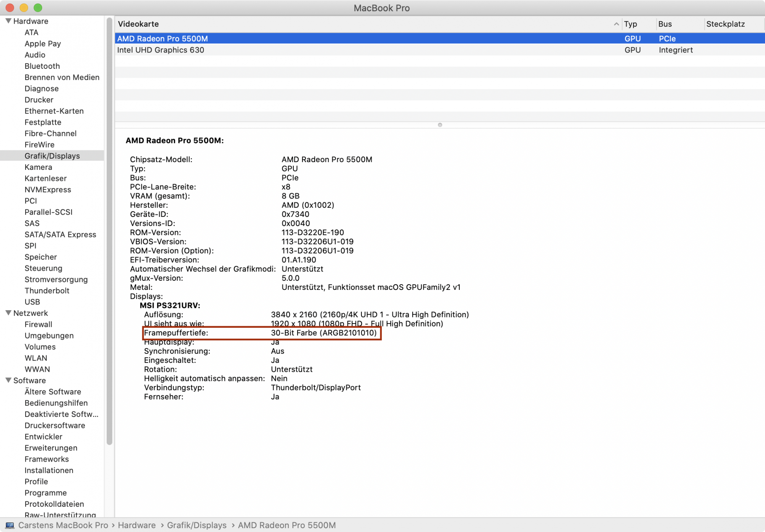Click Grafik/Displays in bottom path bar

(197, 525)
